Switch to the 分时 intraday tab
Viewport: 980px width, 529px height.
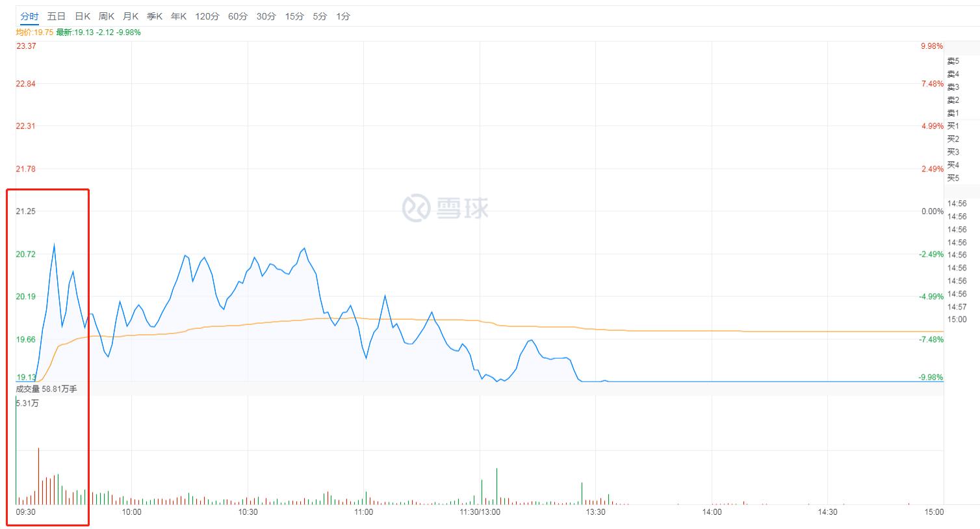click(29, 16)
